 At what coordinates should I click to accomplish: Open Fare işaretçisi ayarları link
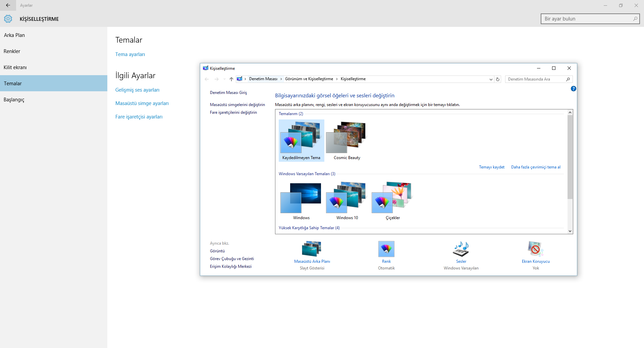(x=139, y=117)
